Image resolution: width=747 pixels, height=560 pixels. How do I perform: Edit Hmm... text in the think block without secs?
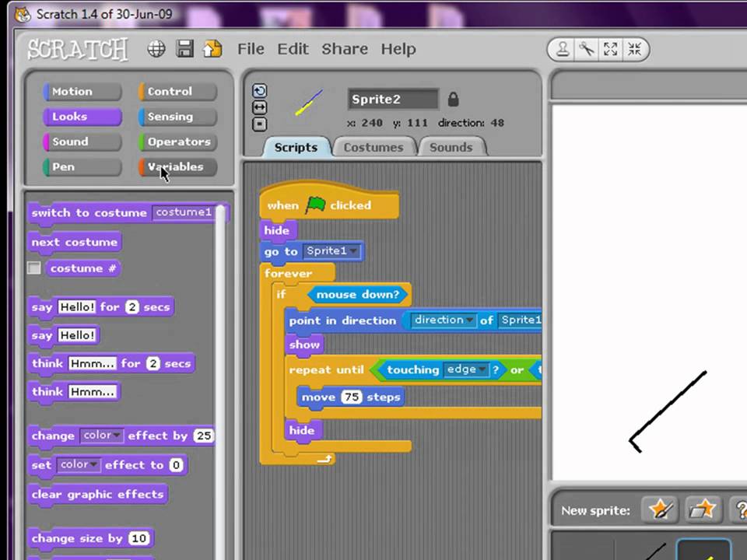93,391
